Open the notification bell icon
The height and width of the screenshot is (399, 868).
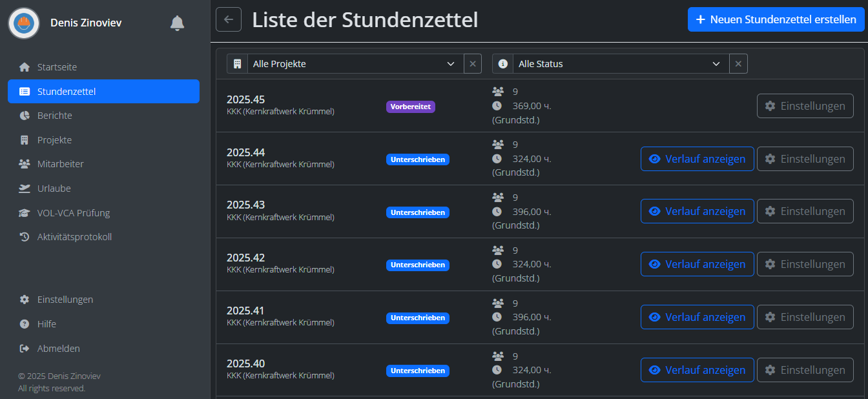(x=177, y=23)
